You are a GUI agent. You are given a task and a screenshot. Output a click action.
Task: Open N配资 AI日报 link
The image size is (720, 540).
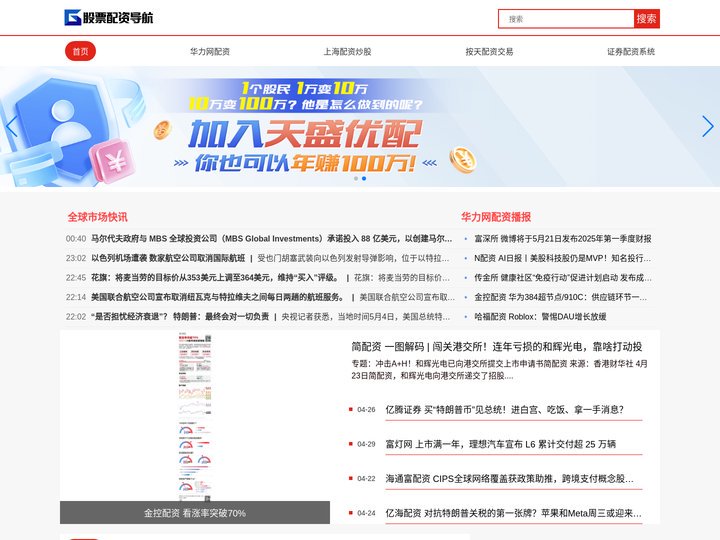pyautogui.click(x=562, y=258)
